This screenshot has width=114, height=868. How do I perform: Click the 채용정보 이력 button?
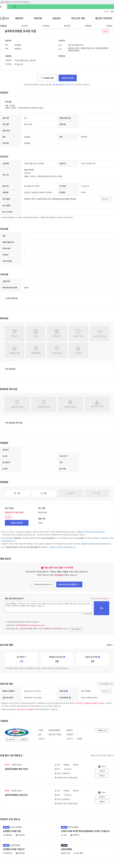[102, 731]
